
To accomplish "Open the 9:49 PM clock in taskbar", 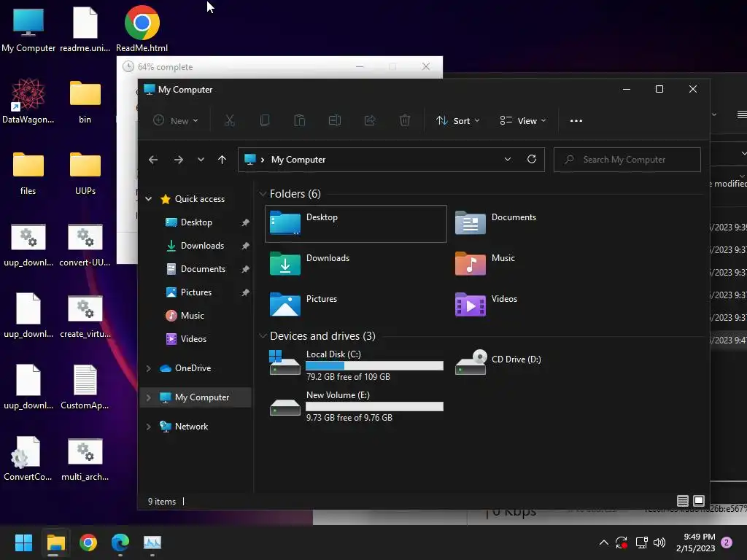I will 695,542.
